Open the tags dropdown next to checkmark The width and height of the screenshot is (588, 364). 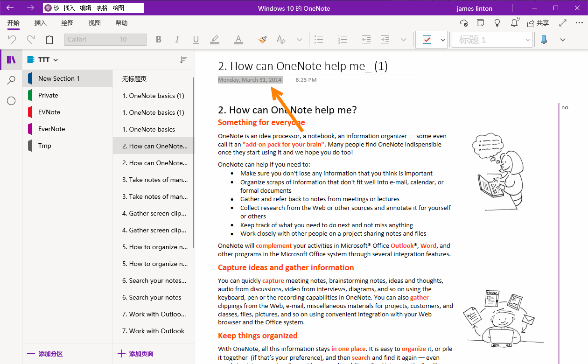(x=442, y=39)
